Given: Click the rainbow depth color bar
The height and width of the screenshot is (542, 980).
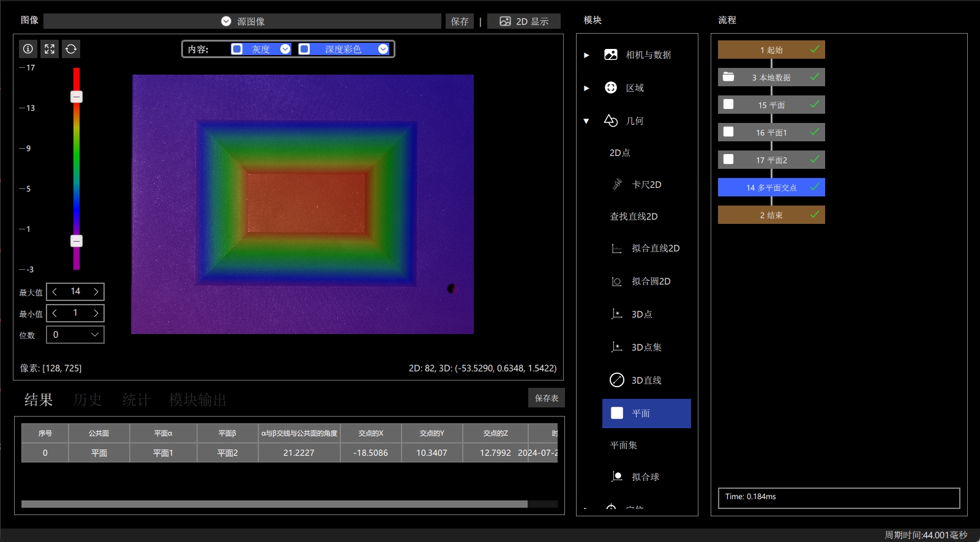Looking at the screenshot, I should pos(77,168).
